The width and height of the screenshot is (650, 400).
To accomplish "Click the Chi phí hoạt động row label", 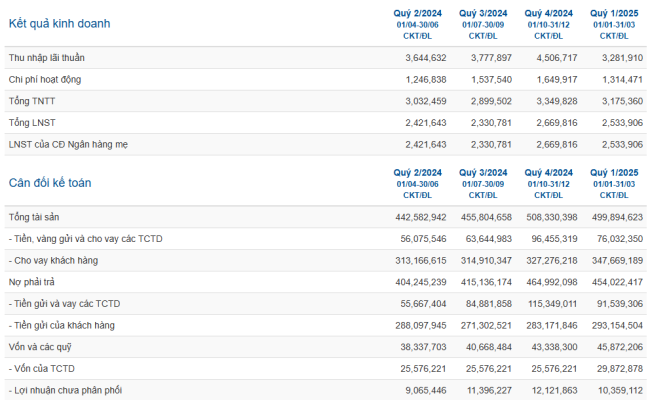I will click(x=45, y=80).
